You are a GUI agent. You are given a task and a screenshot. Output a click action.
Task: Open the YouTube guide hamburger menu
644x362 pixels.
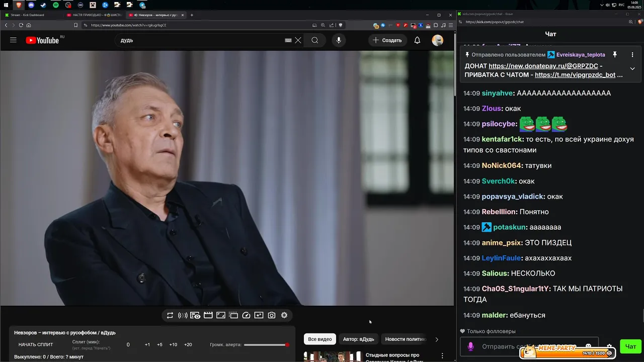pos(13,40)
